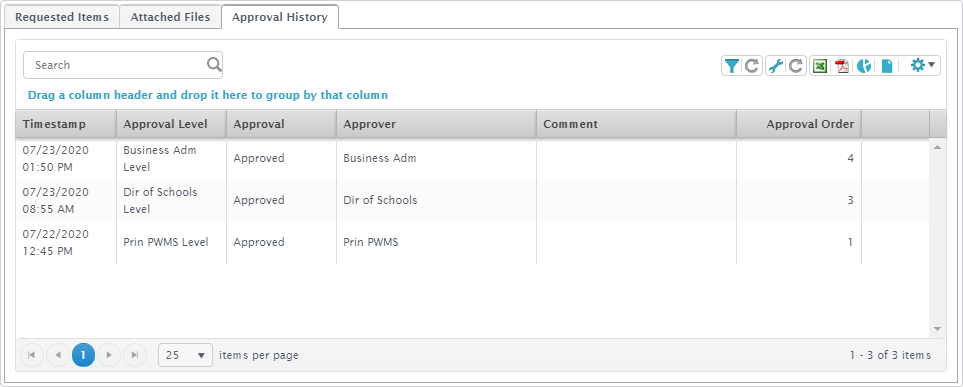Viewport: 963px width, 387px height.
Task: Go to the last page arrow
Action: pyautogui.click(x=135, y=355)
